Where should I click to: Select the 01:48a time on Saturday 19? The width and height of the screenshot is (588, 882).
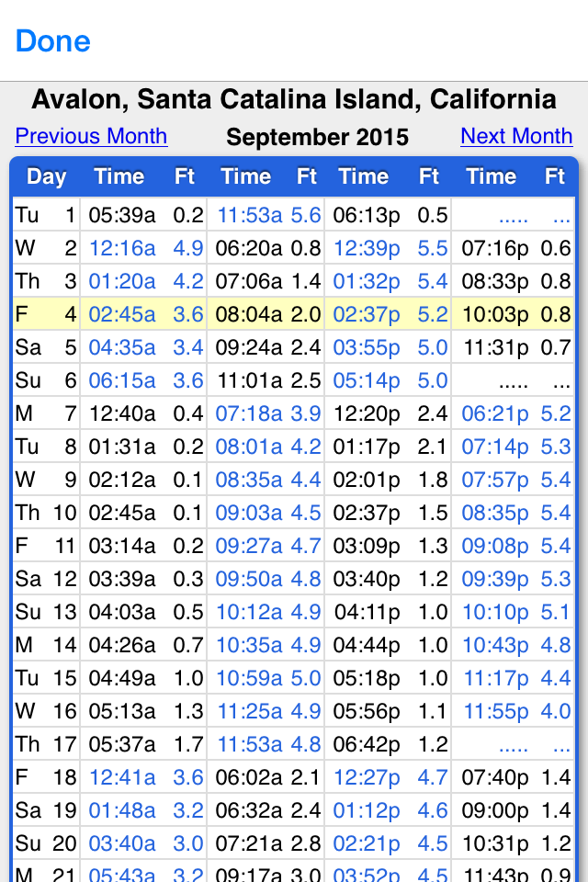coord(122,810)
